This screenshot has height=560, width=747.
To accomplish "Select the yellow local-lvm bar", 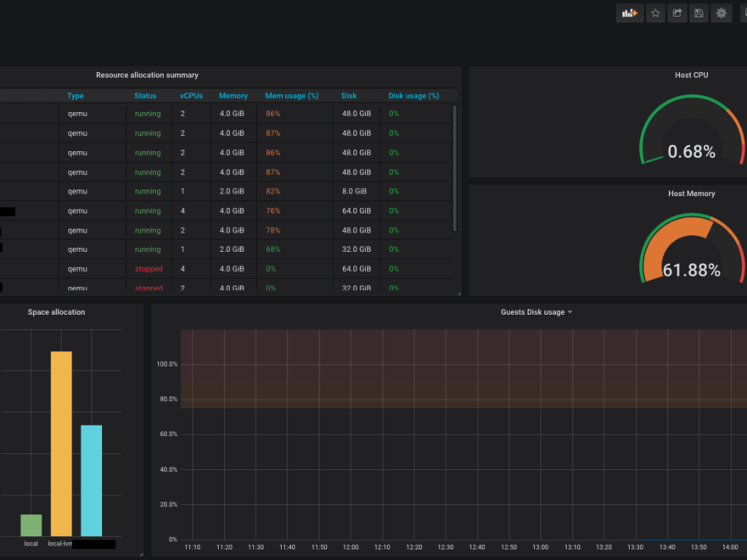I will [61, 444].
